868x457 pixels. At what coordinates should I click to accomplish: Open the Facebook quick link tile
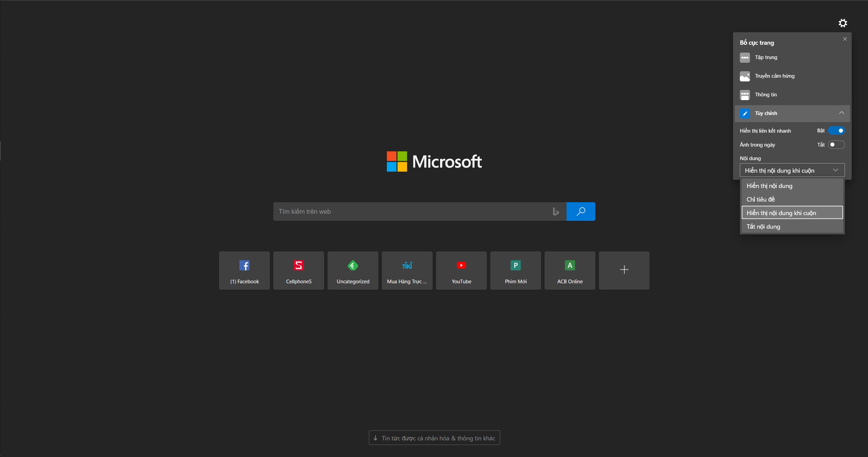tap(244, 270)
